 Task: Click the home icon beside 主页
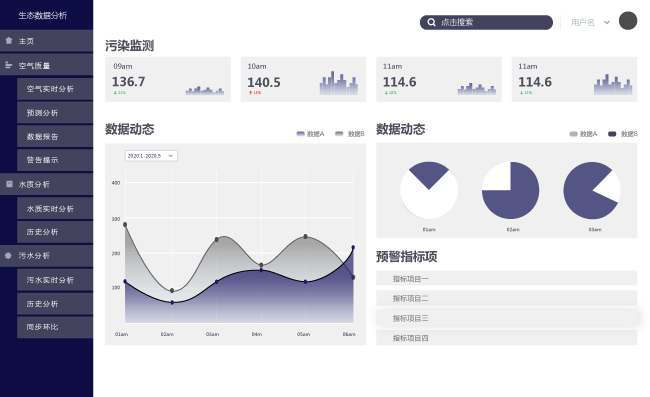tap(9, 41)
